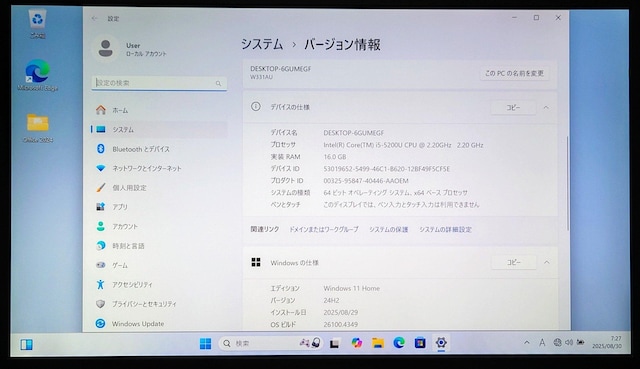
Task: Select the Office 2024 desktop folder
Action: tap(38, 128)
